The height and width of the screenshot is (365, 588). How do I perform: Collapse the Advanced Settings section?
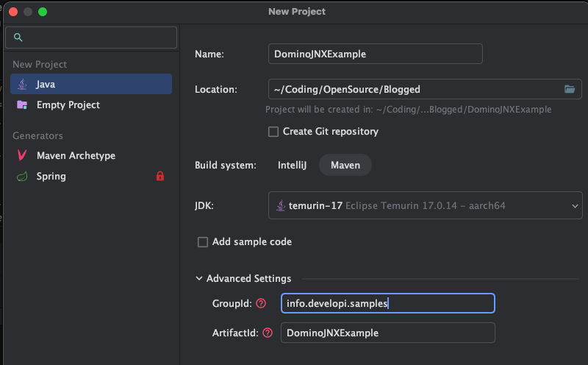click(x=200, y=279)
